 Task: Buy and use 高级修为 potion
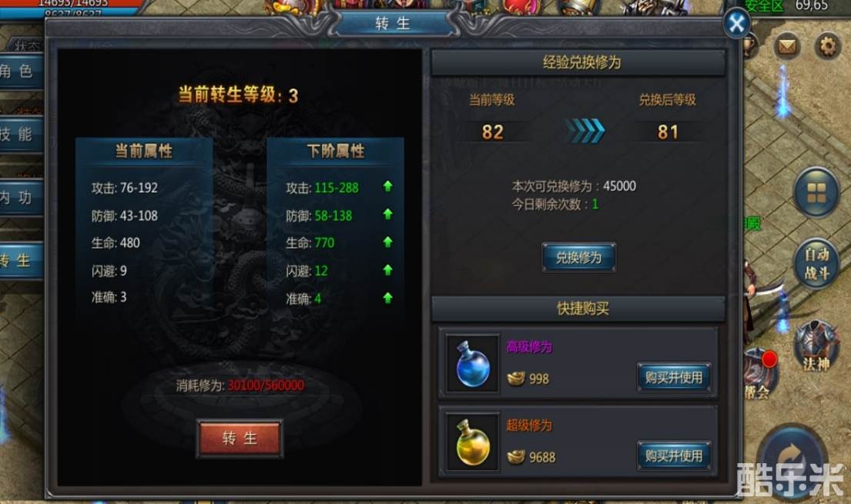tap(674, 377)
